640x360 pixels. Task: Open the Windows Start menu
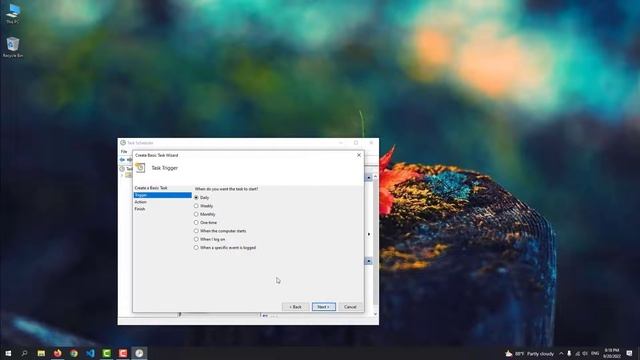[8, 353]
